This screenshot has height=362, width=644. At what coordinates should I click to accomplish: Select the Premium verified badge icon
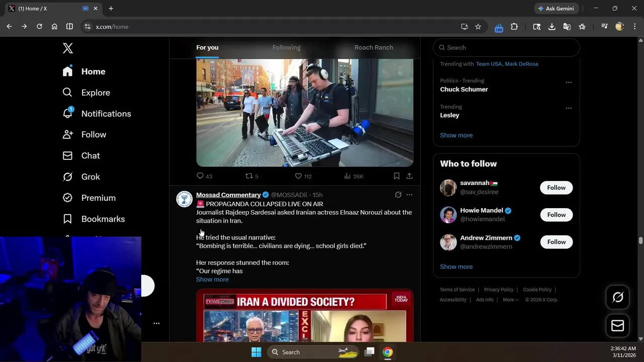[67, 198]
